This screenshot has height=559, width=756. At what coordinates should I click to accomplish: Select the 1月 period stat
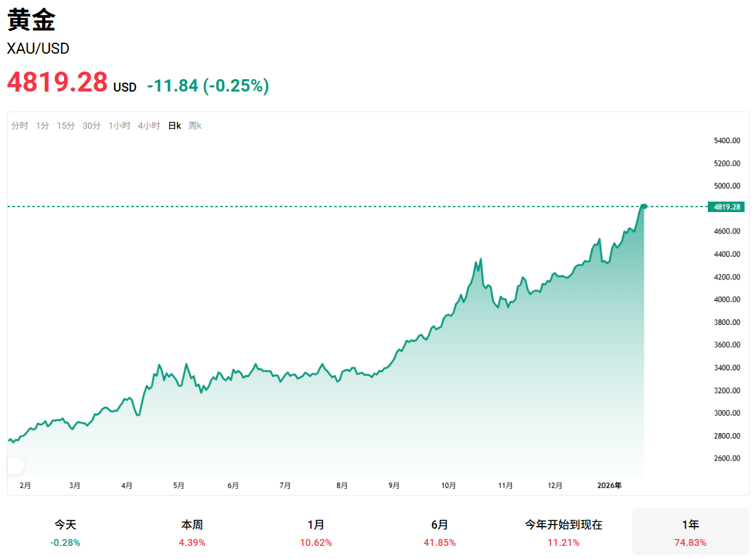pos(314,530)
